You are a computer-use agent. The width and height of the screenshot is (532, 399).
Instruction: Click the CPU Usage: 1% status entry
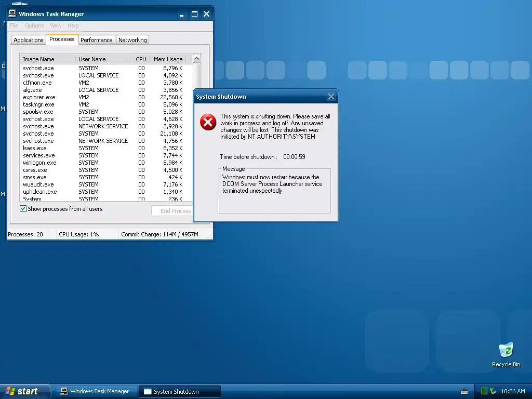(79, 234)
